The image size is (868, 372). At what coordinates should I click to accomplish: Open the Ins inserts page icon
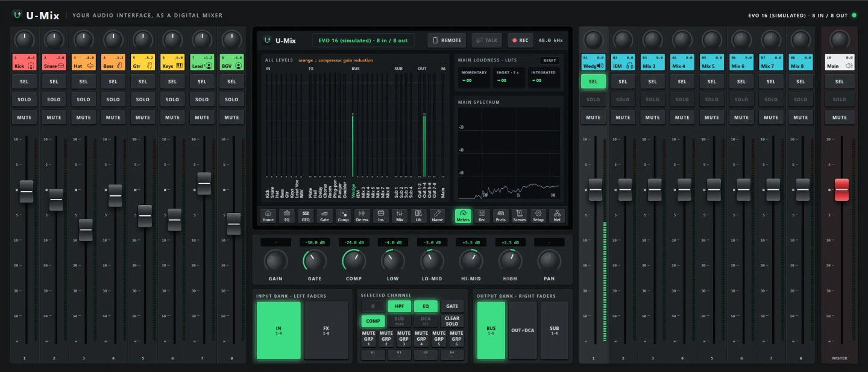pyautogui.click(x=381, y=216)
